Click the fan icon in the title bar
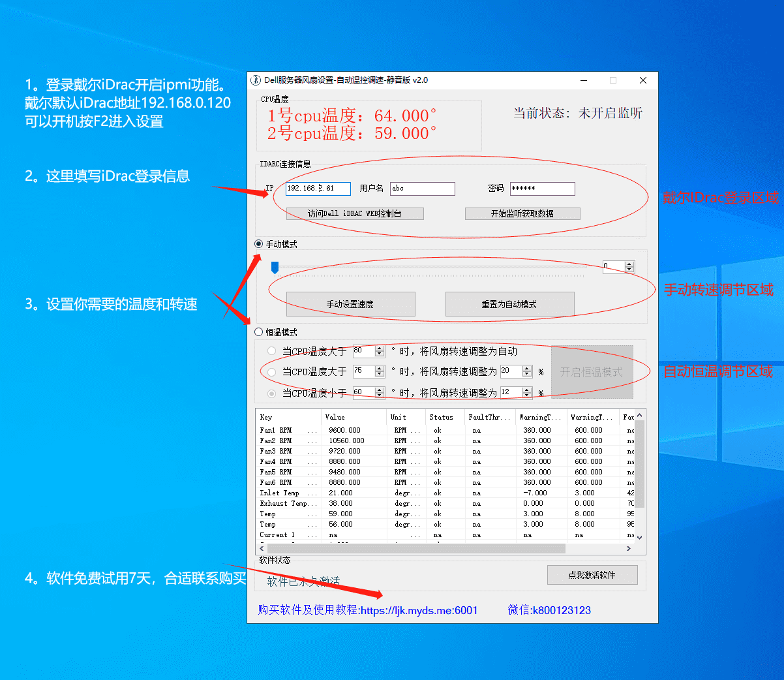The width and height of the screenshot is (784, 680). tap(256, 80)
